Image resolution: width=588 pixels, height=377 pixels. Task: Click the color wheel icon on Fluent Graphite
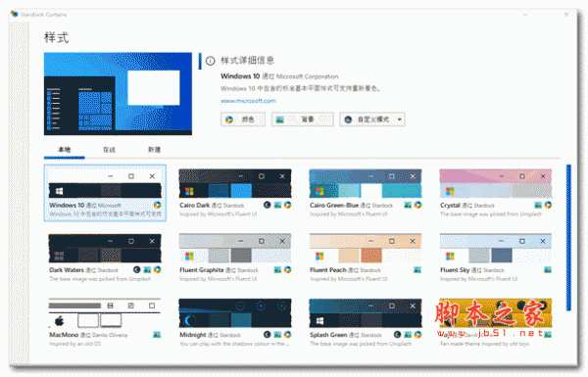pyautogui.click(x=287, y=270)
